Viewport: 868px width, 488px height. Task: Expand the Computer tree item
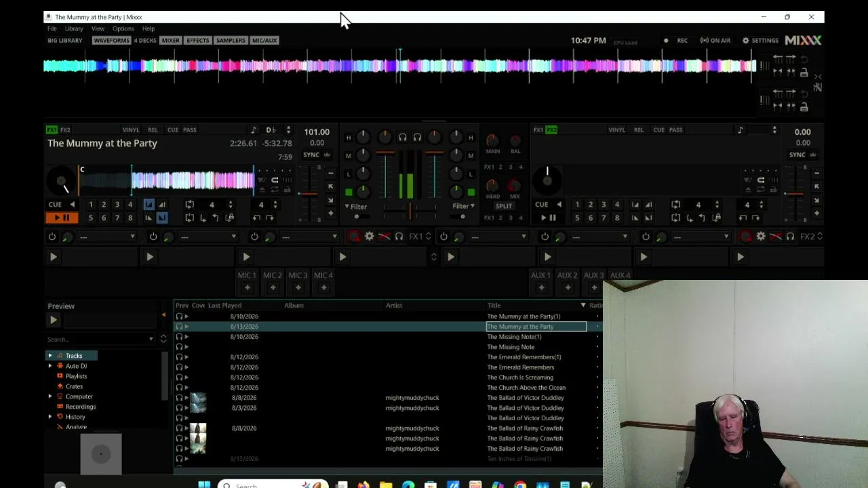point(50,396)
